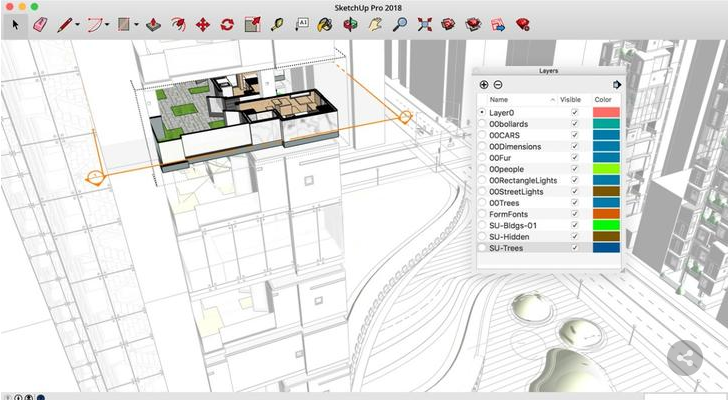Image resolution: width=728 pixels, height=400 pixels.
Task: Select the SU-Hidden layer name
Action: pos(509,237)
